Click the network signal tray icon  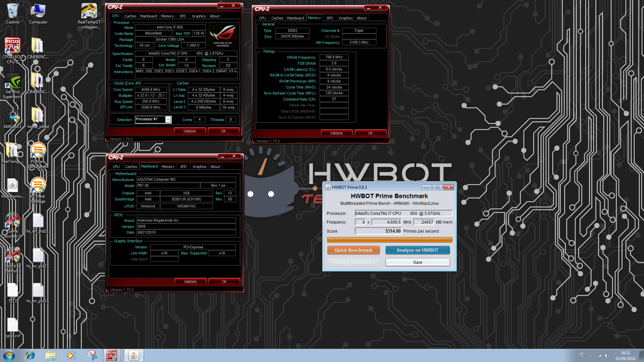[x=599, y=356]
